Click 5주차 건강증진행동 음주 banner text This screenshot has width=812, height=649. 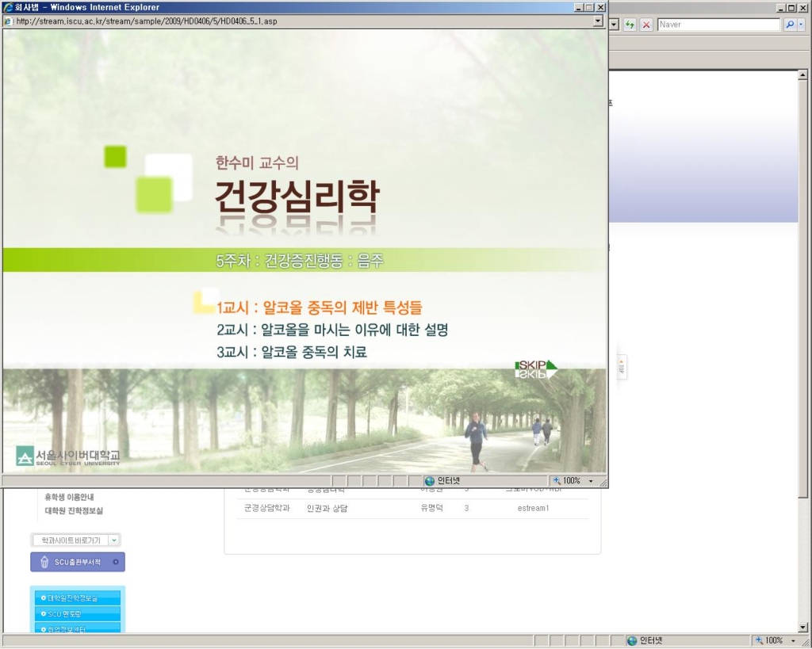click(300, 261)
